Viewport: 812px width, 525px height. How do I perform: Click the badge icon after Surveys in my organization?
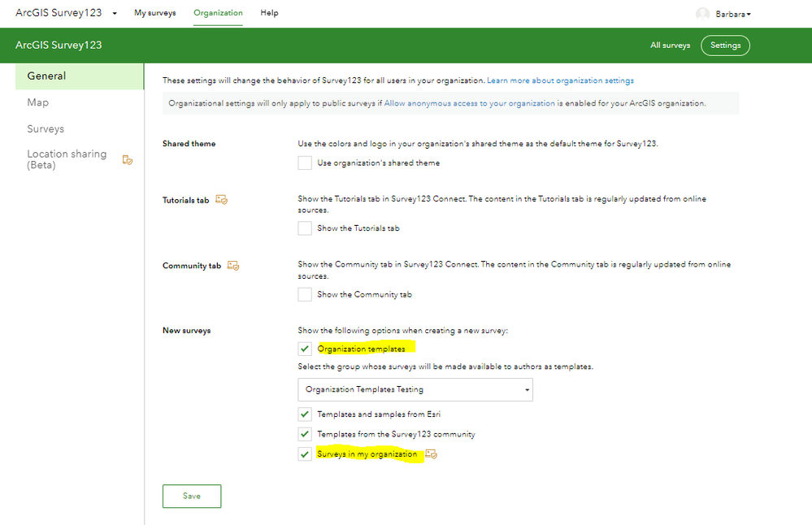coord(432,454)
